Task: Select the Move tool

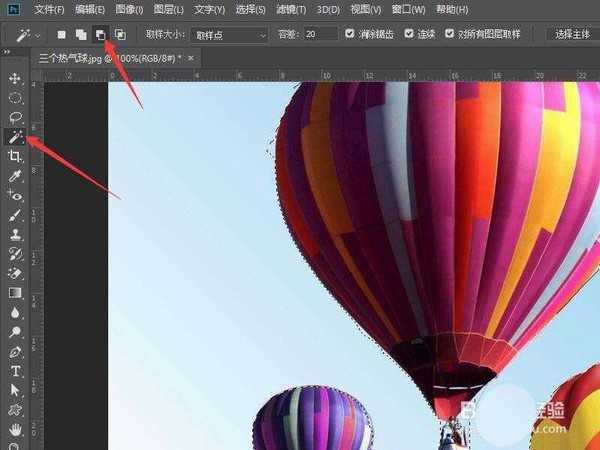Action: 16,78
